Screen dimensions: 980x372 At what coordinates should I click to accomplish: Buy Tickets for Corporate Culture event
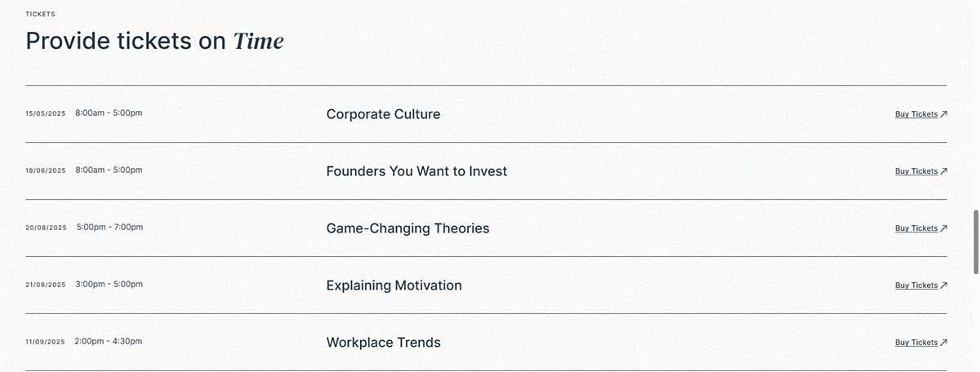pos(916,114)
